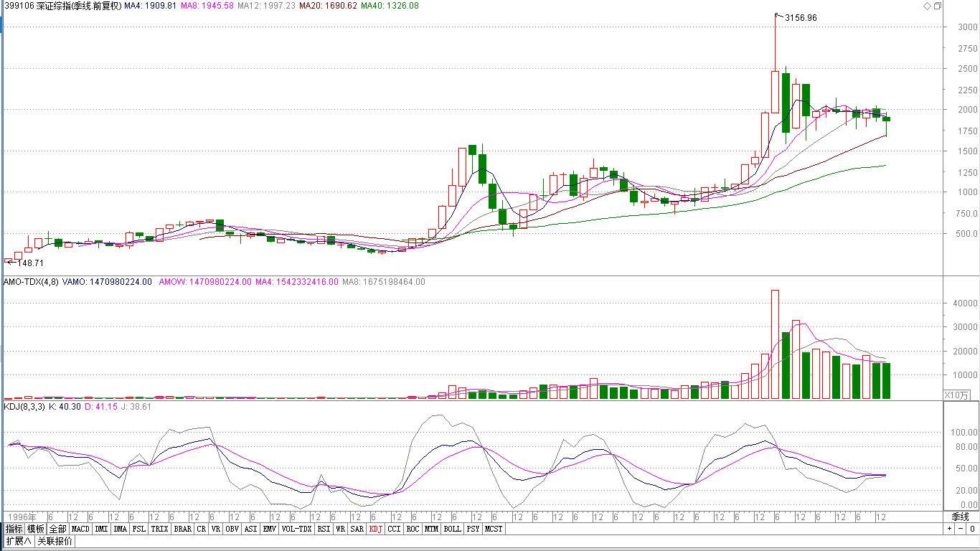
Task: Switch indicator to OBV
Action: 232,529
